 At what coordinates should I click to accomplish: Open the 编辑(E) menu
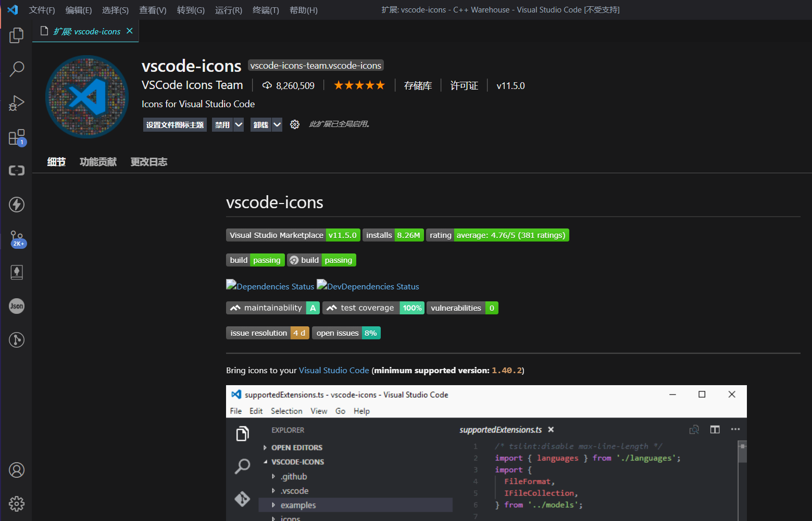point(79,10)
